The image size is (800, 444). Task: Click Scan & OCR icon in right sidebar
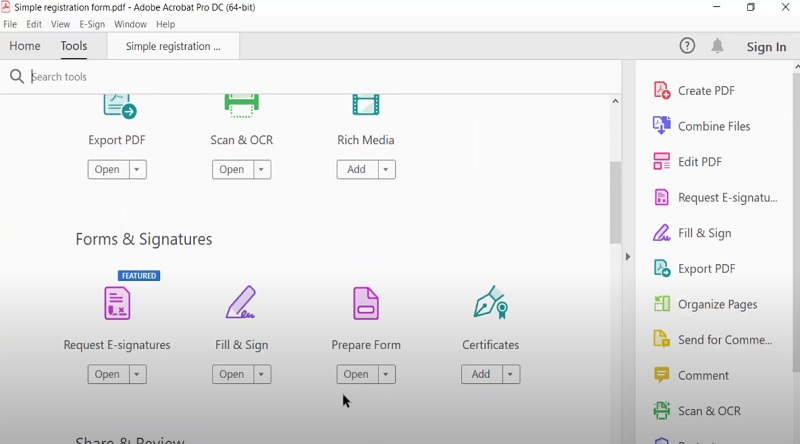click(662, 410)
